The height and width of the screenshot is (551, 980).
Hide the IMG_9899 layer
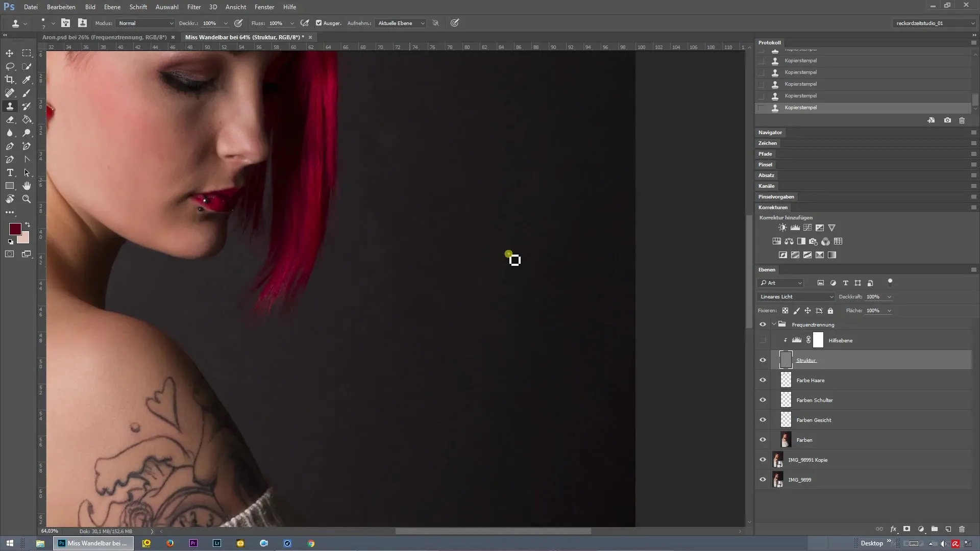tap(763, 480)
